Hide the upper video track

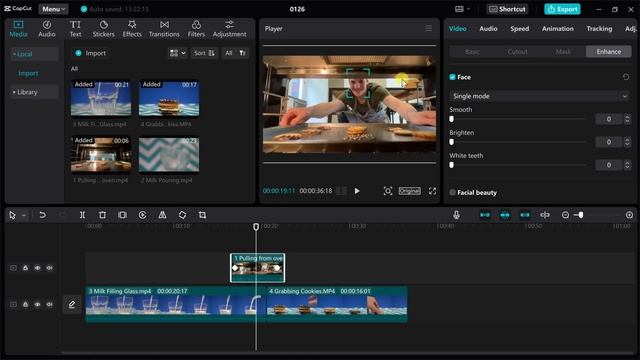pyautogui.click(x=37, y=268)
